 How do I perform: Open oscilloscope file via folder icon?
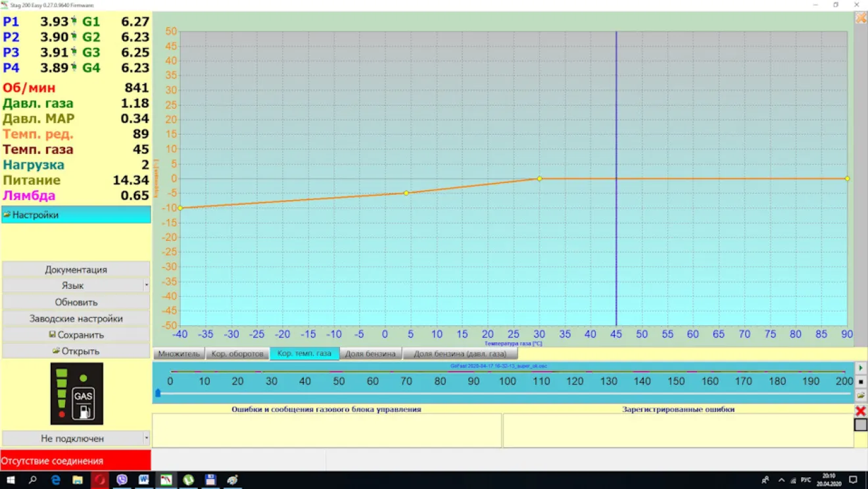[861, 396]
